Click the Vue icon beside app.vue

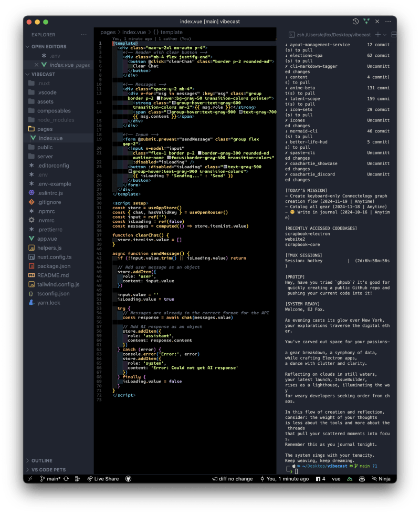[30, 239]
